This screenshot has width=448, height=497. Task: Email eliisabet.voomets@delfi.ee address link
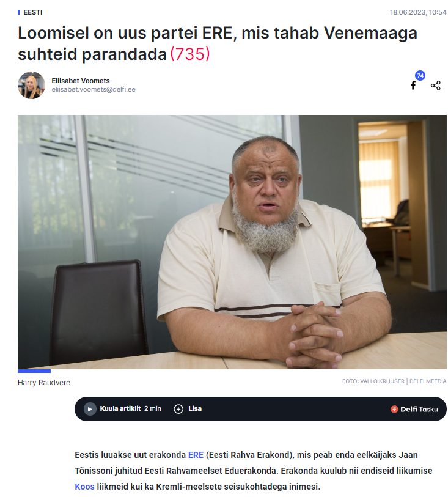point(94,90)
